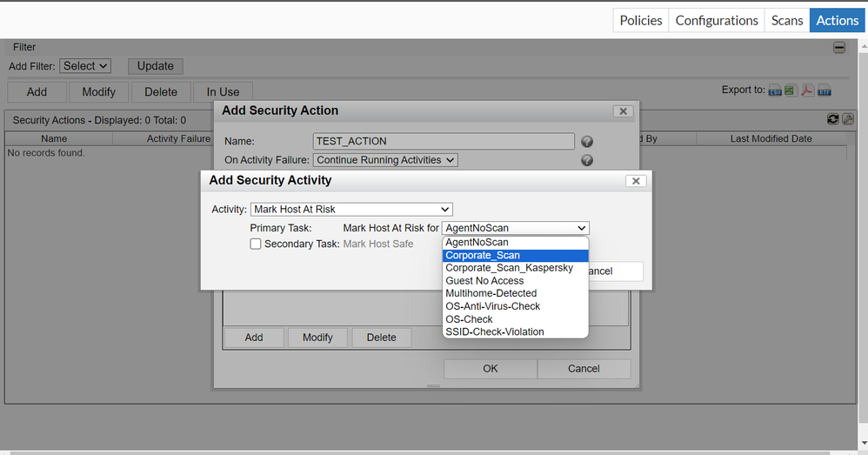Collapse the Filter panel with minus icon
This screenshot has width=868, height=455.
pos(839,48)
